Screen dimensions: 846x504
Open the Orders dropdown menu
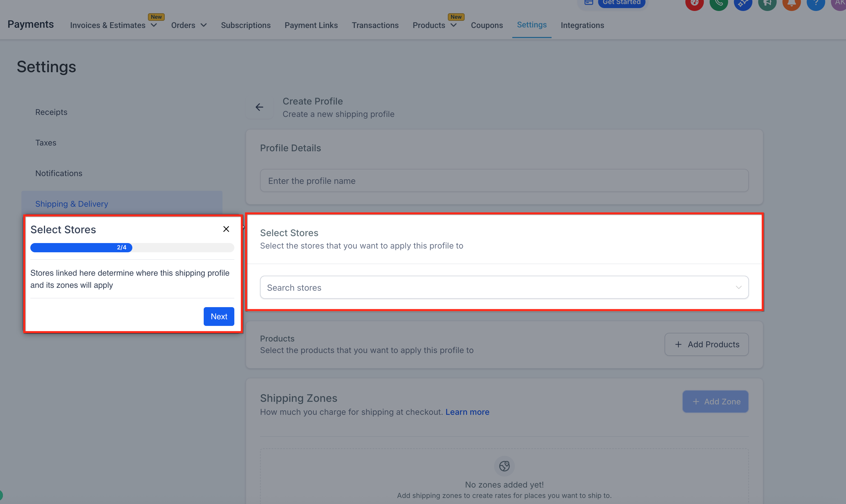(204, 25)
